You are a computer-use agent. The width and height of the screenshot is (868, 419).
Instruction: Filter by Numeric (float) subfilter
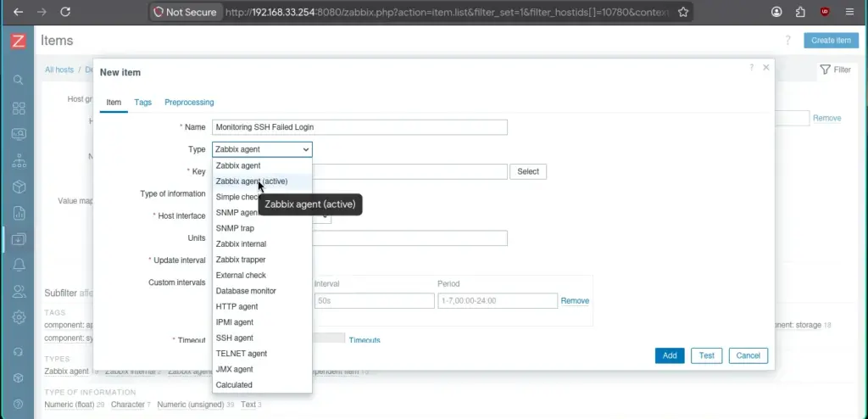[70, 405]
